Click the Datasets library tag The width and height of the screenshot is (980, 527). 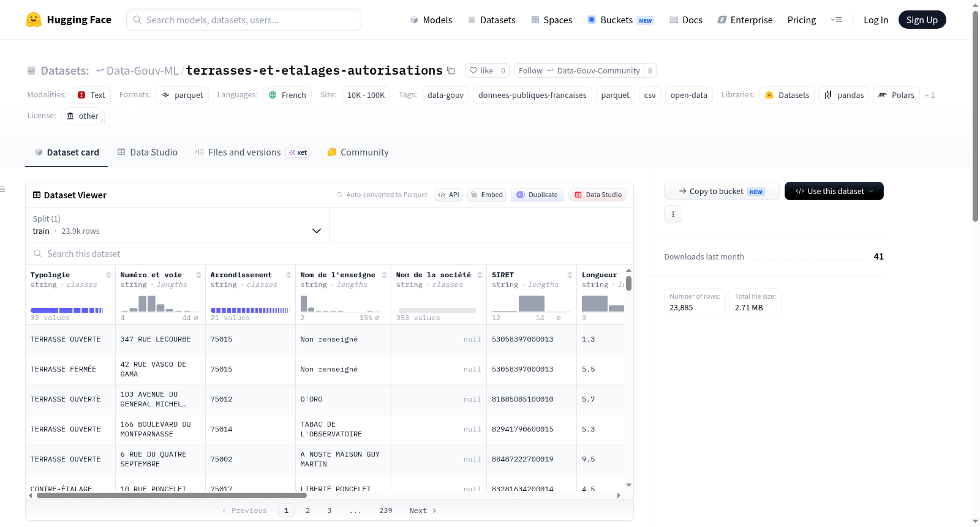787,95
